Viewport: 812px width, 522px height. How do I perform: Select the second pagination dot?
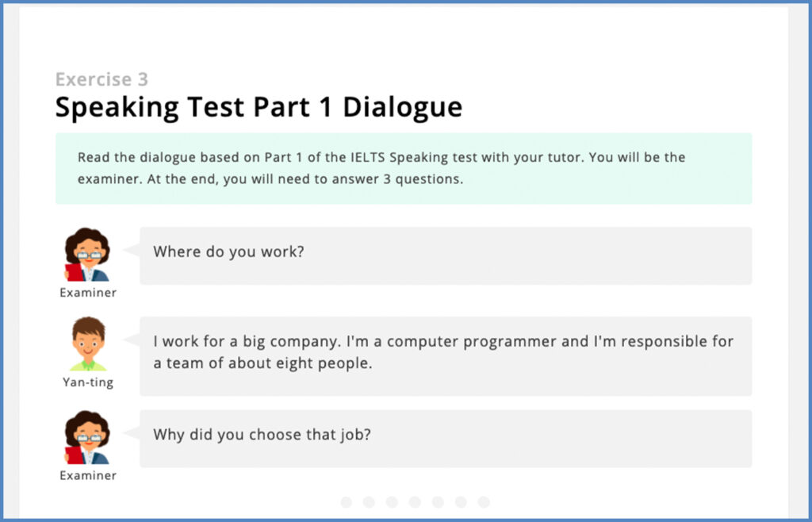pyautogui.click(x=370, y=502)
